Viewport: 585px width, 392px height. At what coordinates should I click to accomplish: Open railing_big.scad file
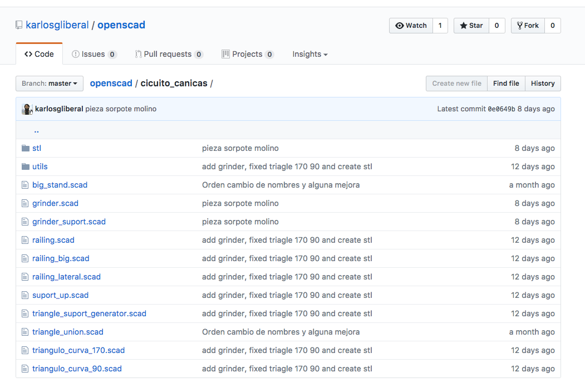pyautogui.click(x=61, y=258)
